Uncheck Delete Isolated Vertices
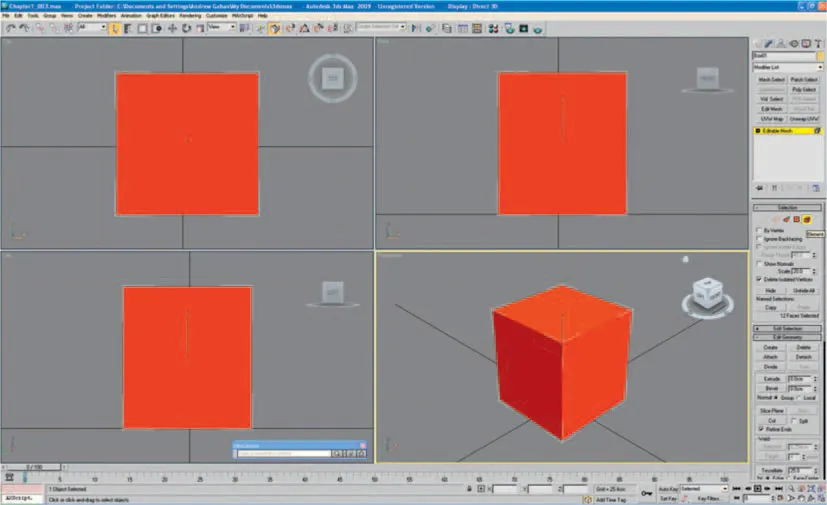 759,279
